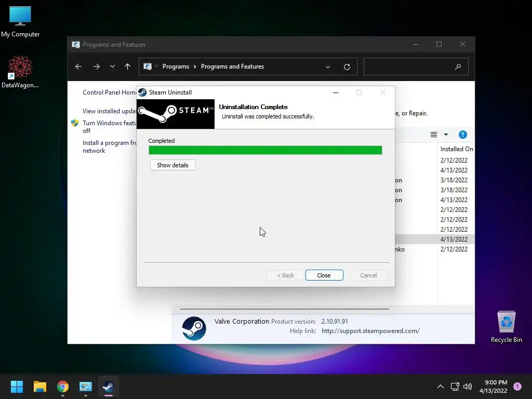Viewport: 532px width, 399px height.
Task: Open the support.steampowered.com help link
Action: pyautogui.click(x=370, y=331)
